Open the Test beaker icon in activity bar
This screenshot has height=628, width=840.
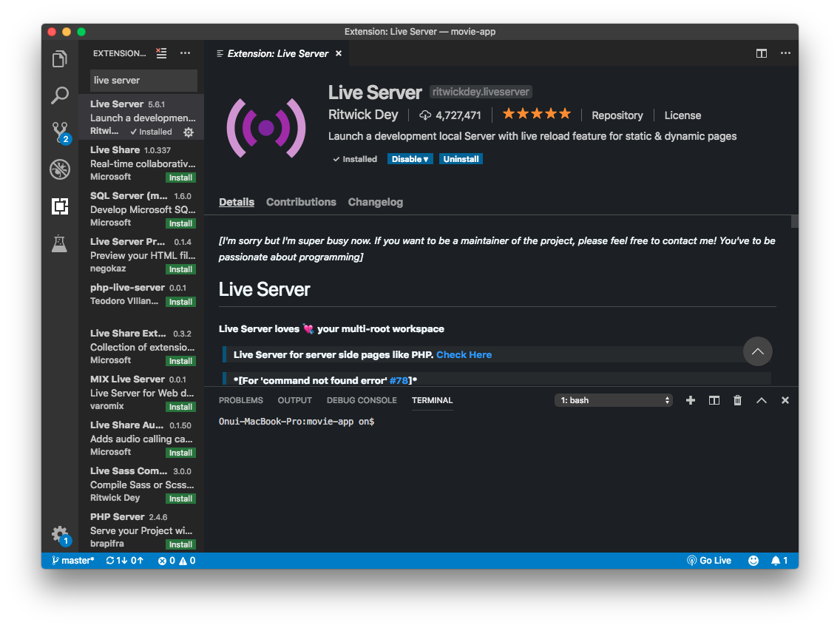(x=59, y=243)
